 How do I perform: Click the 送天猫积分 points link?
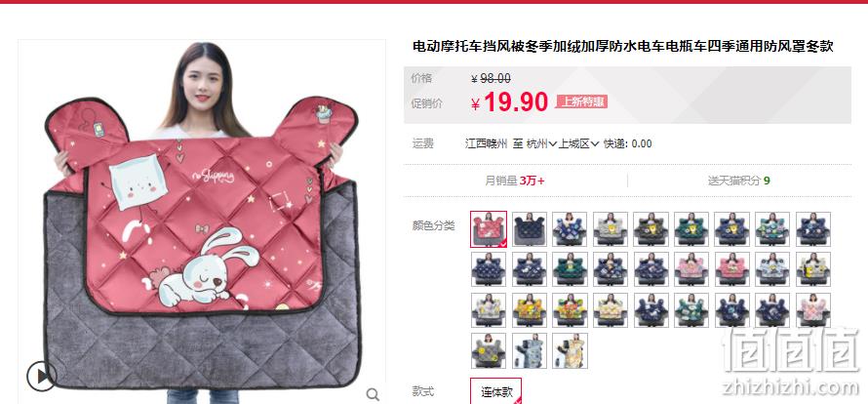738,181
